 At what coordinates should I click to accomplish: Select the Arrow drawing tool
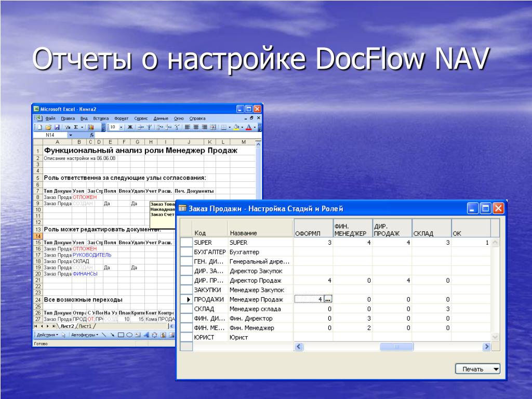(x=112, y=335)
